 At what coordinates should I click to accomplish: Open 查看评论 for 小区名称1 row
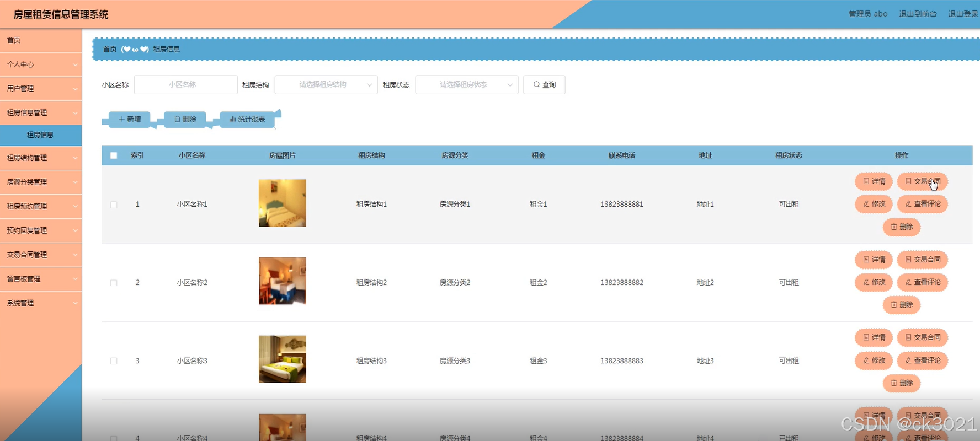click(923, 204)
